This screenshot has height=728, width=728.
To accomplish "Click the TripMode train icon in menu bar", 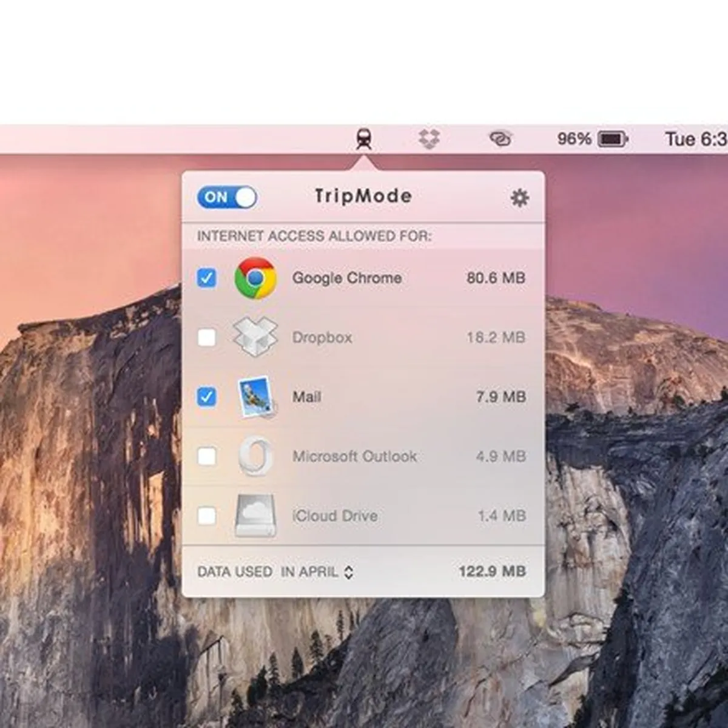I will click(x=364, y=140).
